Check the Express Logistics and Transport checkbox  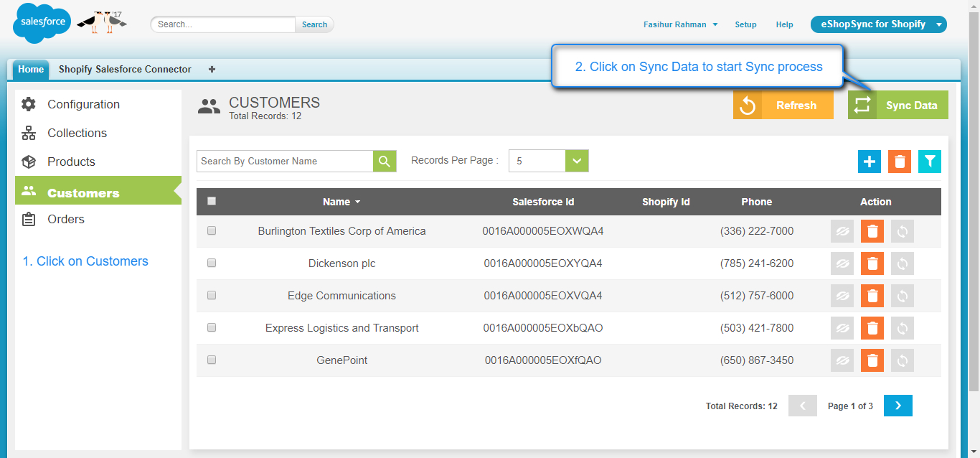click(212, 327)
